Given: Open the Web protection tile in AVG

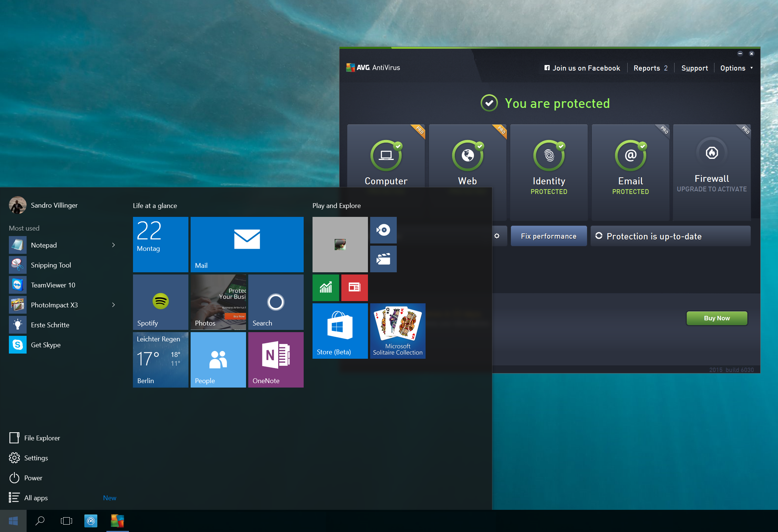Looking at the screenshot, I should click(x=468, y=156).
